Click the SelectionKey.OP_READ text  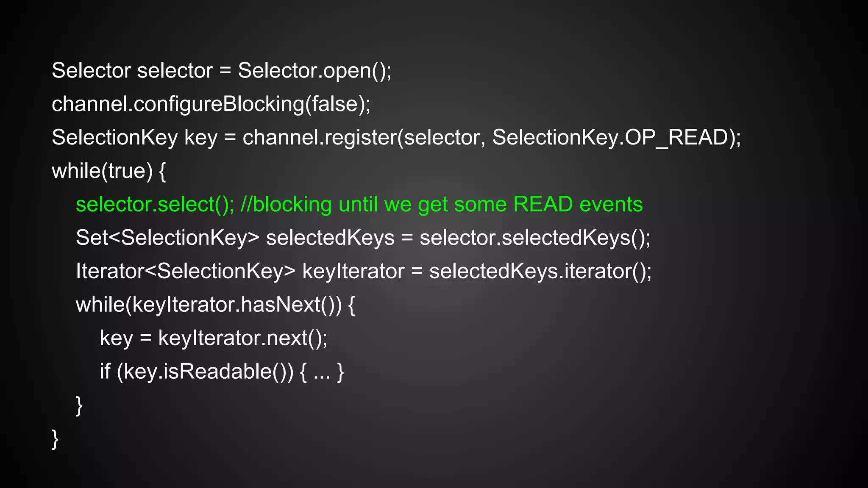610,137
